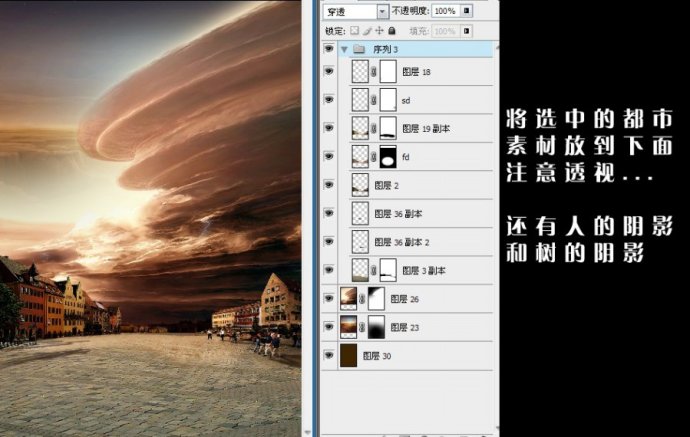Select 图层 3 副本 layer thumbnail
The height and width of the screenshot is (437, 690).
360,270
